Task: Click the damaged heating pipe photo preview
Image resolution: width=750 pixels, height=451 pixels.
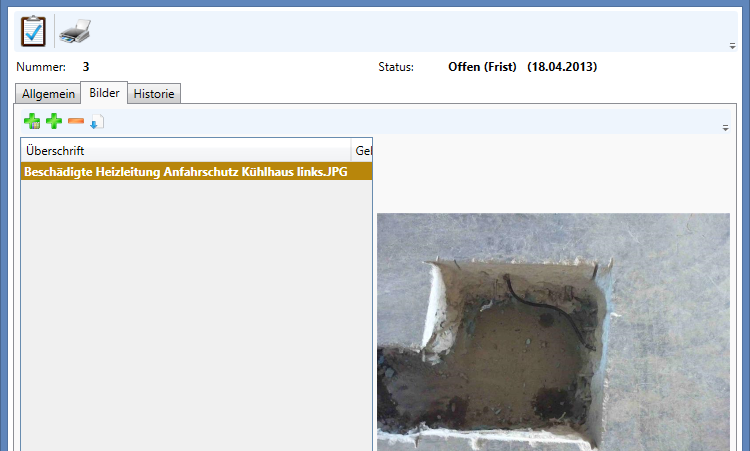Action: (x=553, y=332)
